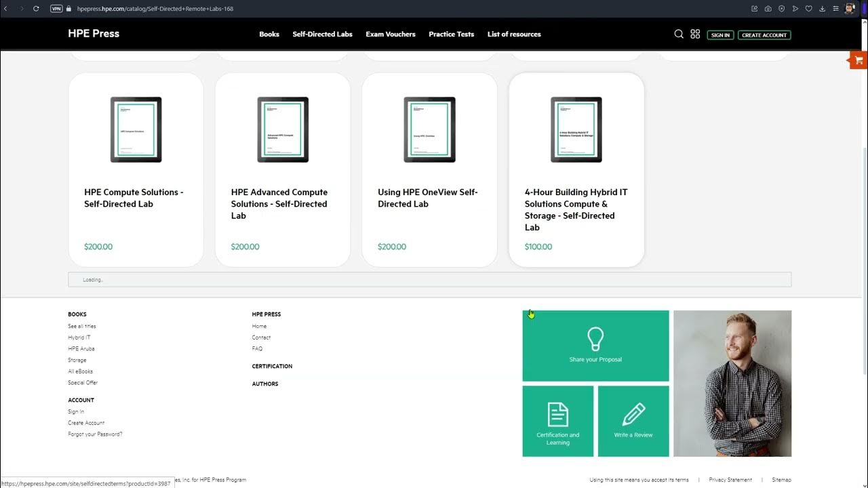Open the Hybrid IT footer link
868x488 pixels.
click(x=79, y=338)
